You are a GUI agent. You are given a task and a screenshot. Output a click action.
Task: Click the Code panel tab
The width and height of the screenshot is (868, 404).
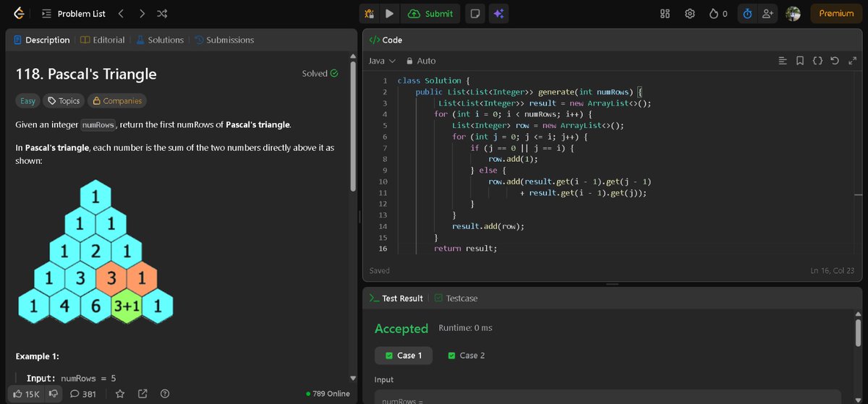coord(386,40)
